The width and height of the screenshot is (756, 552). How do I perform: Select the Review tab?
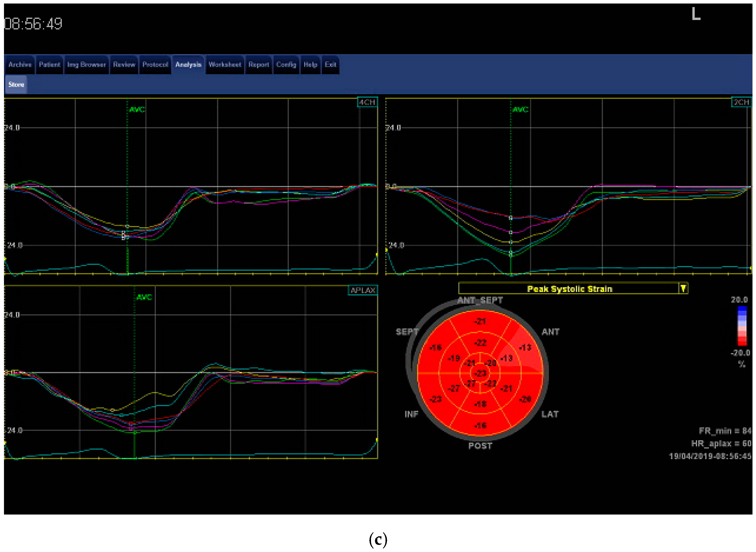pyautogui.click(x=124, y=64)
